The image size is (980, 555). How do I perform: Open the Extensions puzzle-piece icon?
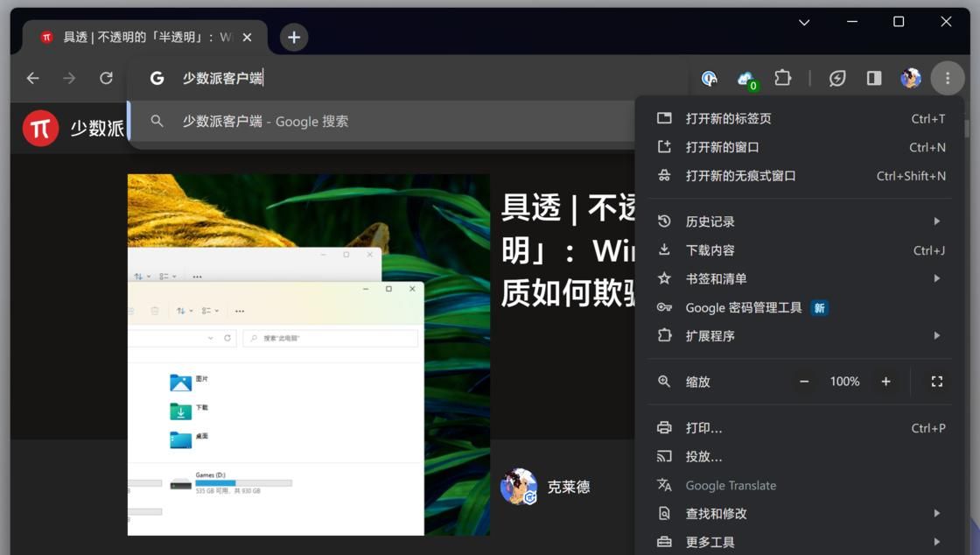pyautogui.click(x=783, y=78)
